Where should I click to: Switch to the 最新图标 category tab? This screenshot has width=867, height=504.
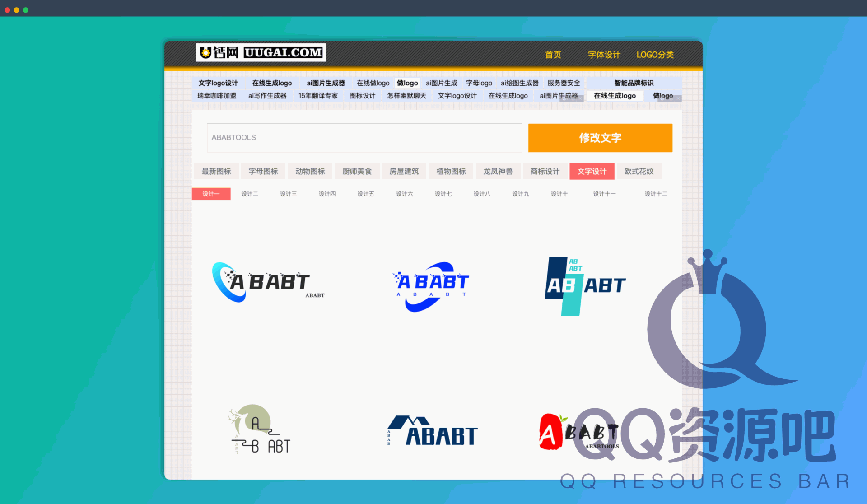(x=216, y=171)
